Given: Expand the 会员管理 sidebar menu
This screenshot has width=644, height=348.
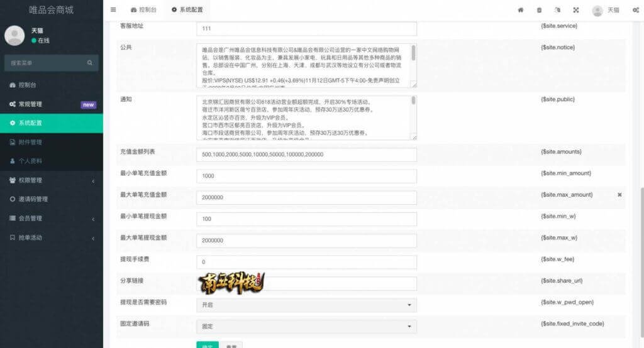Looking at the screenshot, I should [50, 219].
